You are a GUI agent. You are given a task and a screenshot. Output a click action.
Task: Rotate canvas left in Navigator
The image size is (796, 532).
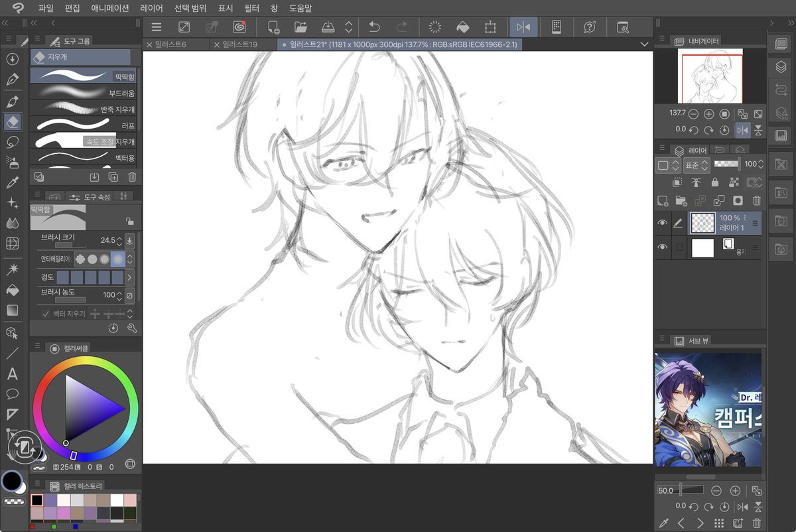pyautogui.click(x=693, y=130)
